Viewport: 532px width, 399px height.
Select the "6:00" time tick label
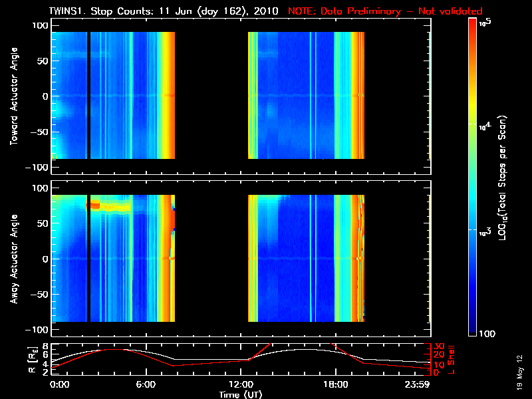[146, 384]
